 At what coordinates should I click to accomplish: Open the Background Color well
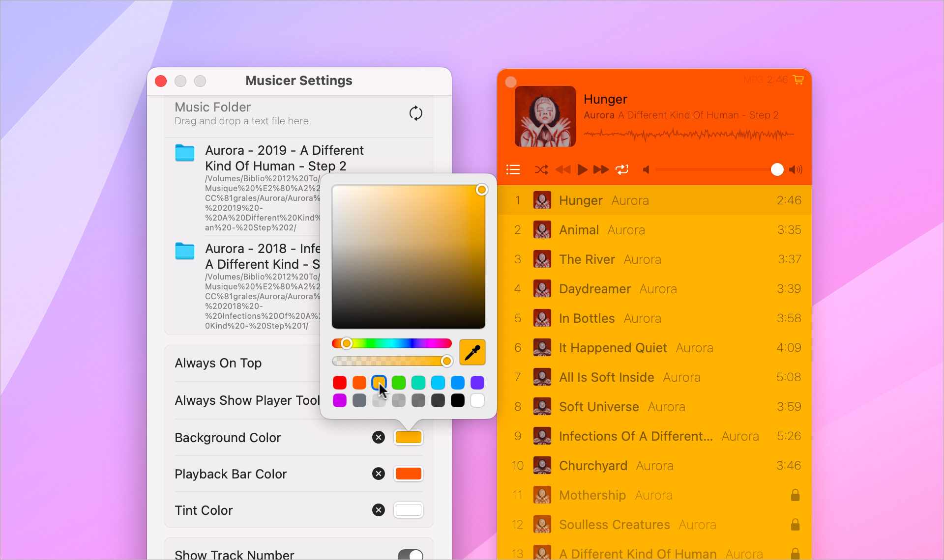pos(409,437)
